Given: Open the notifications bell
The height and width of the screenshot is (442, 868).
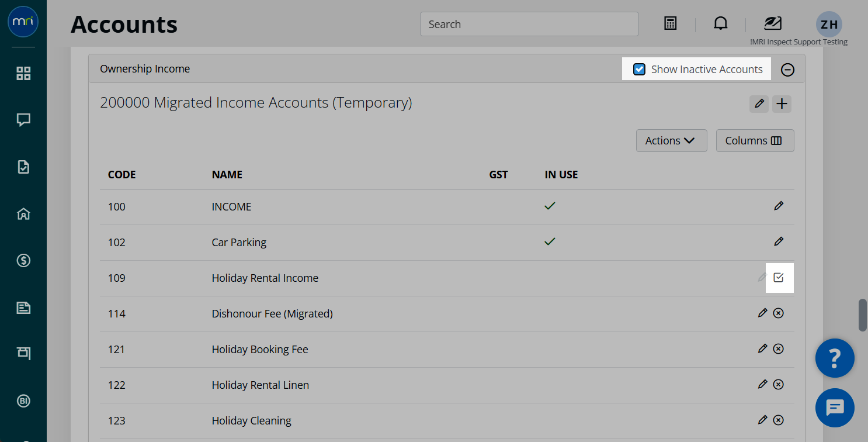Looking at the screenshot, I should [x=721, y=24].
